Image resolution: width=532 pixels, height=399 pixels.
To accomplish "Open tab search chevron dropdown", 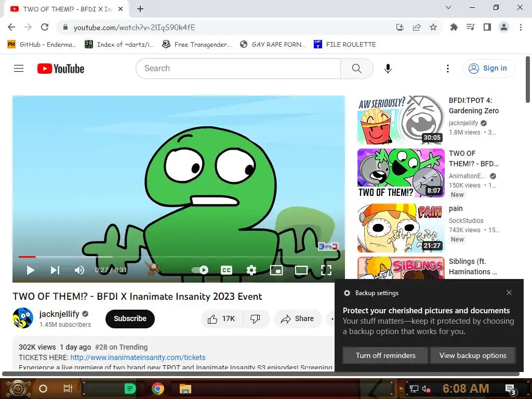I will [x=448, y=7].
